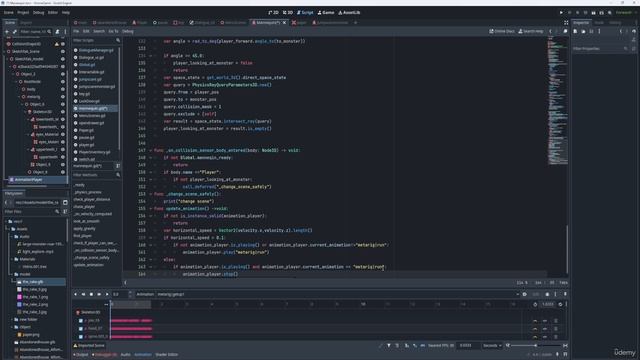Collapse the RootNode tree node
Screen dimensions: 640x360
point(17,82)
